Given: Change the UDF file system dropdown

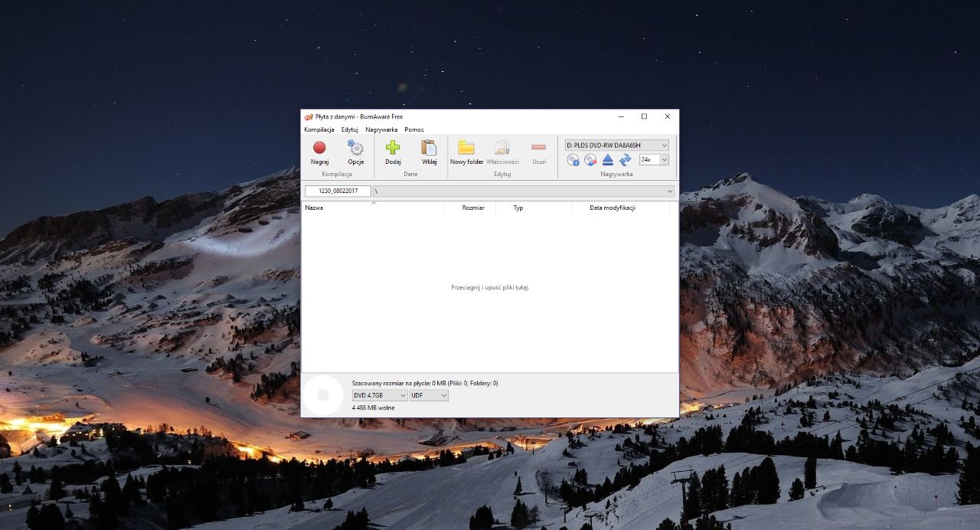Looking at the screenshot, I should [429, 395].
